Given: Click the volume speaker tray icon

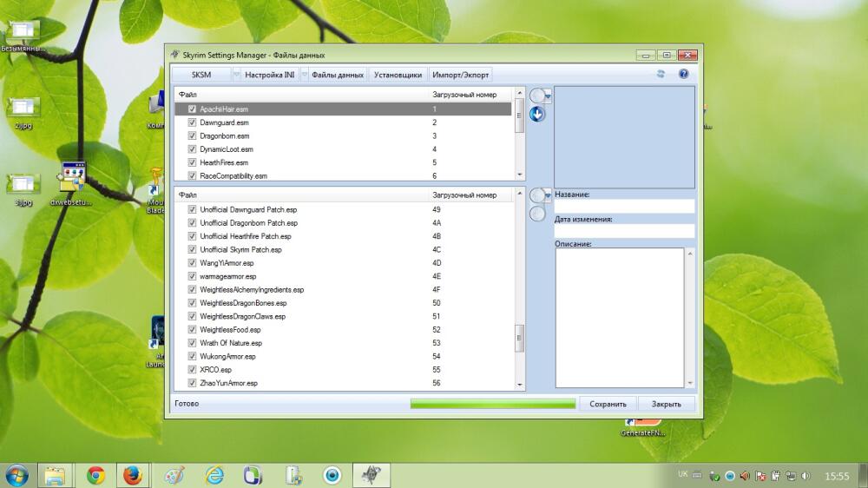Looking at the screenshot, I should tap(806, 476).
